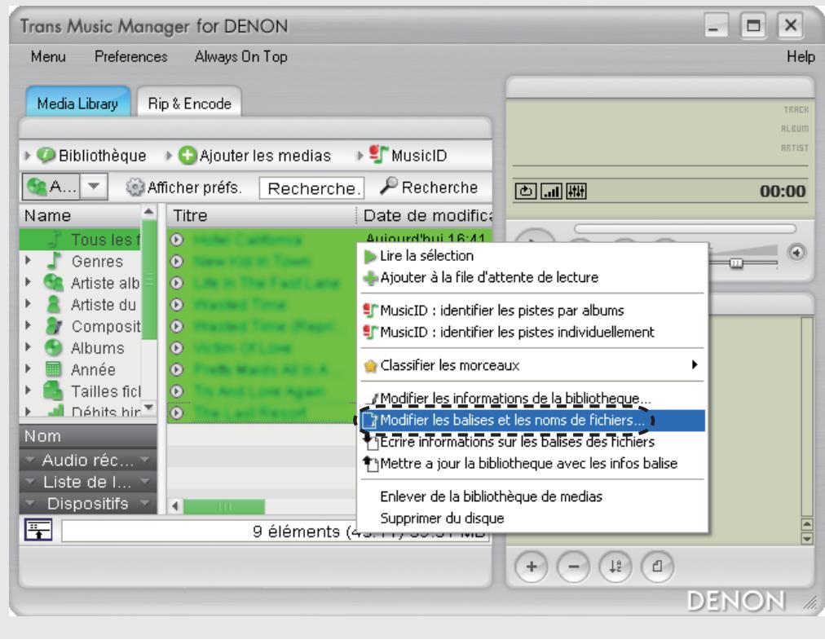Switch to the Media Library tab
The height and width of the screenshot is (644, 825).
tap(78, 103)
